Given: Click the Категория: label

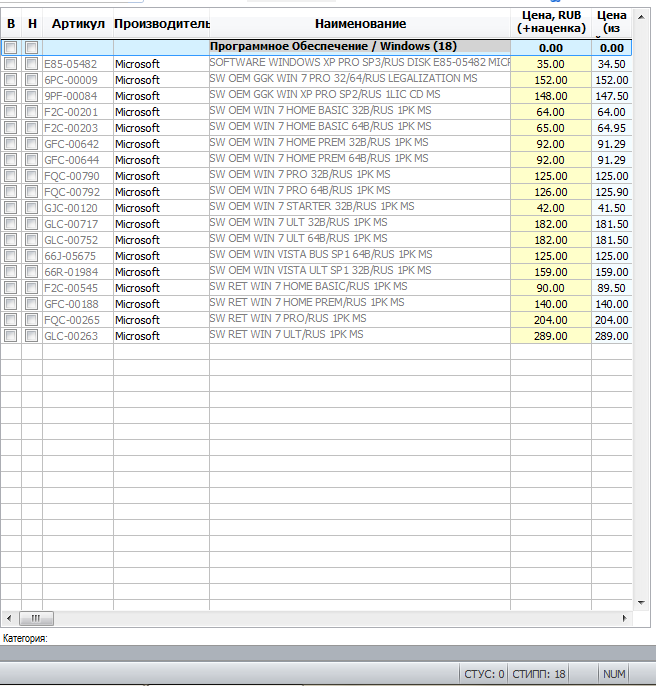Looking at the screenshot, I should (x=25, y=638).
